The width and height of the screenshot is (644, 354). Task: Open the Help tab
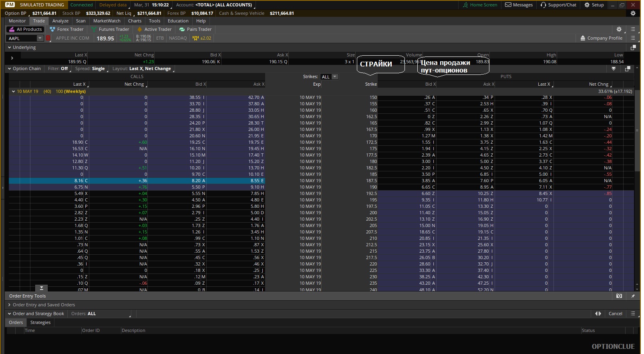(201, 21)
